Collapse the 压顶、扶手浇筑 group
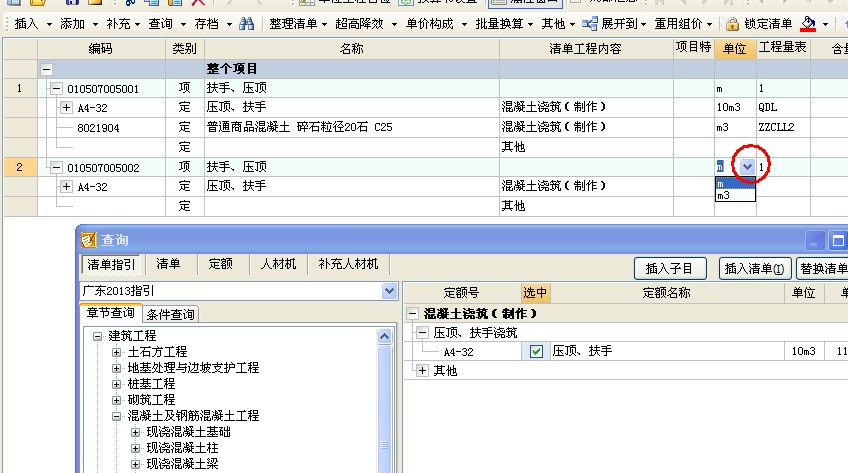Viewport: 848px width, 473px height. (422, 332)
